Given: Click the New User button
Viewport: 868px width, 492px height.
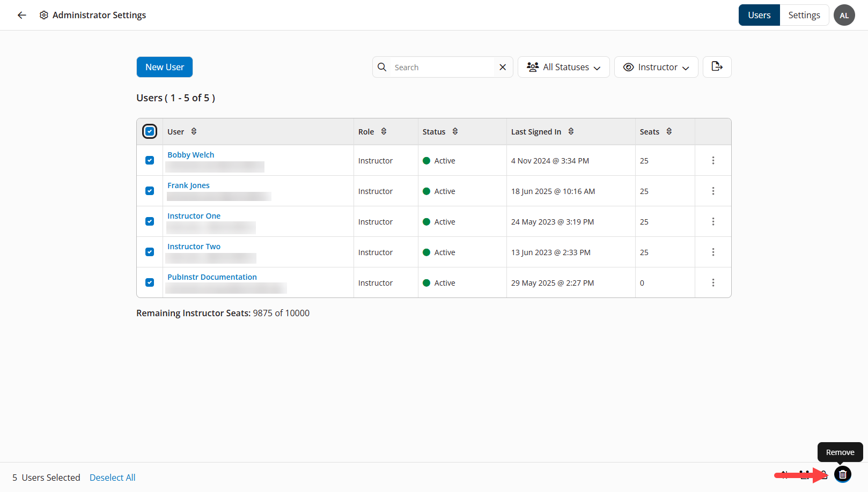Looking at the screenshot, I should pyautogui.click(x=164, y=67).
